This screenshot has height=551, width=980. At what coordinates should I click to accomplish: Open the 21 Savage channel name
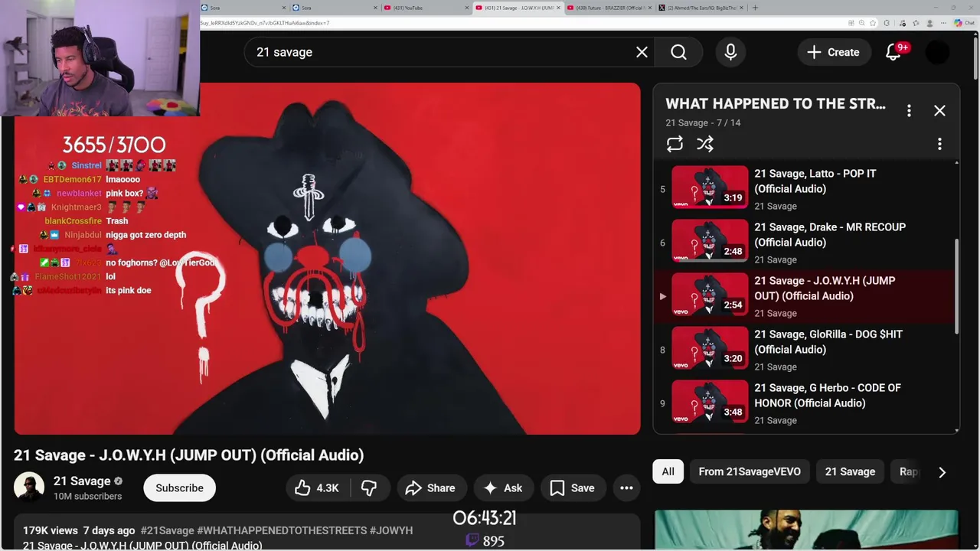pyautogui.click(x=82, y=481)
